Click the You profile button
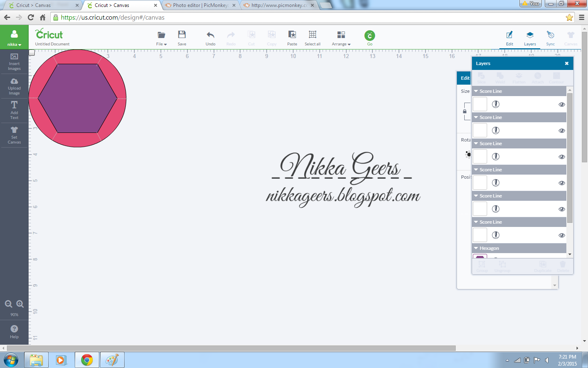Screen dimensions: 588x368 pyautogui.click(x=530, y=3)
